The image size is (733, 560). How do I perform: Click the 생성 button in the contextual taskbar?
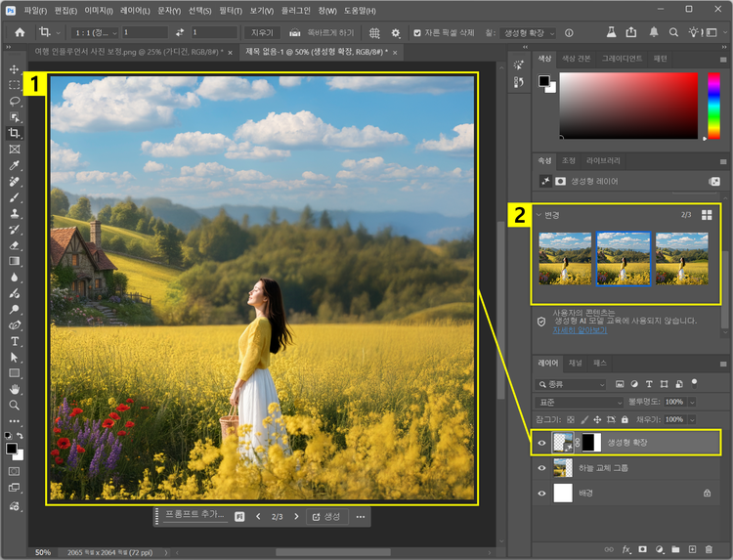pos(325,516)
